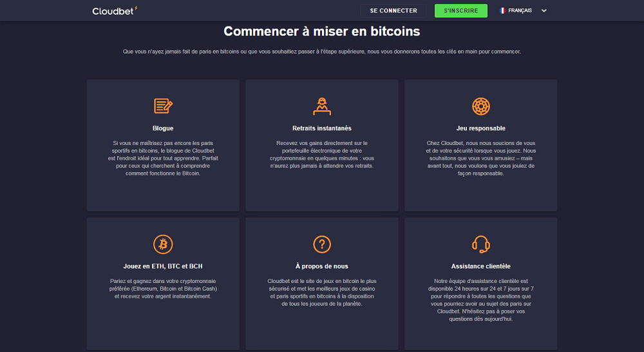The image size is (644, 352).
Task: Click 'Commencer à miser en bitcoins' heading
Action: tap(322, 31)
